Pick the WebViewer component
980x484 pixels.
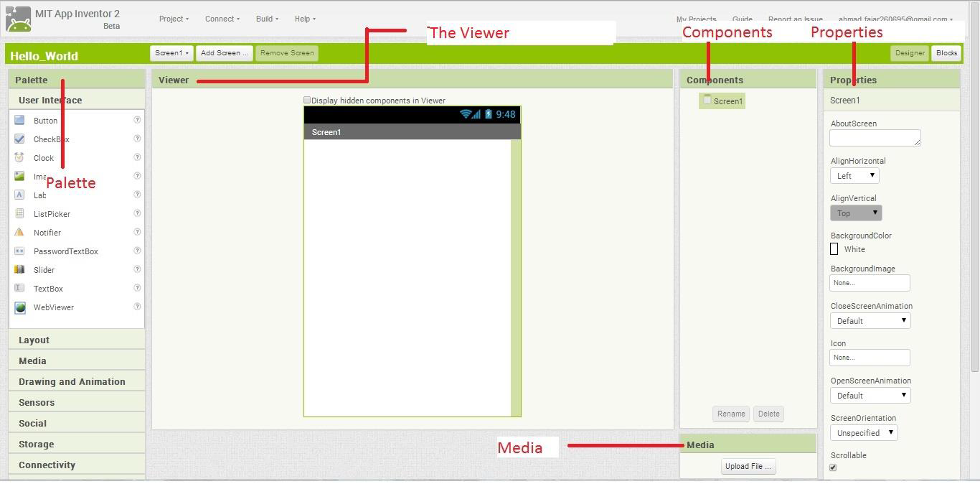point(53,307)
